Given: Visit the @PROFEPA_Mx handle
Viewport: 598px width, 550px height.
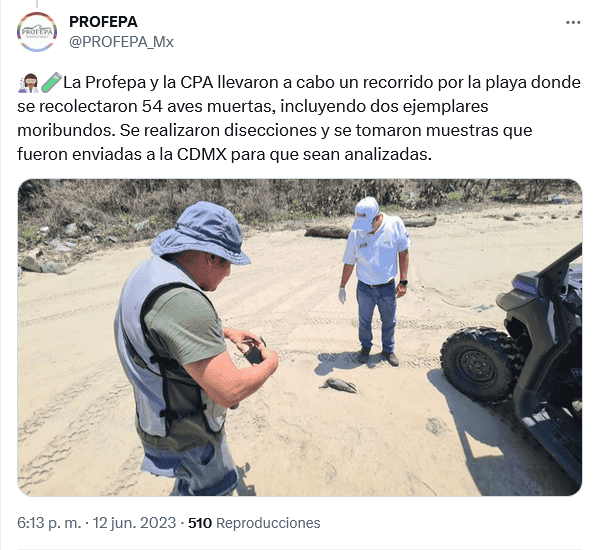Looking at the screenshot, I should pos(121,42).
